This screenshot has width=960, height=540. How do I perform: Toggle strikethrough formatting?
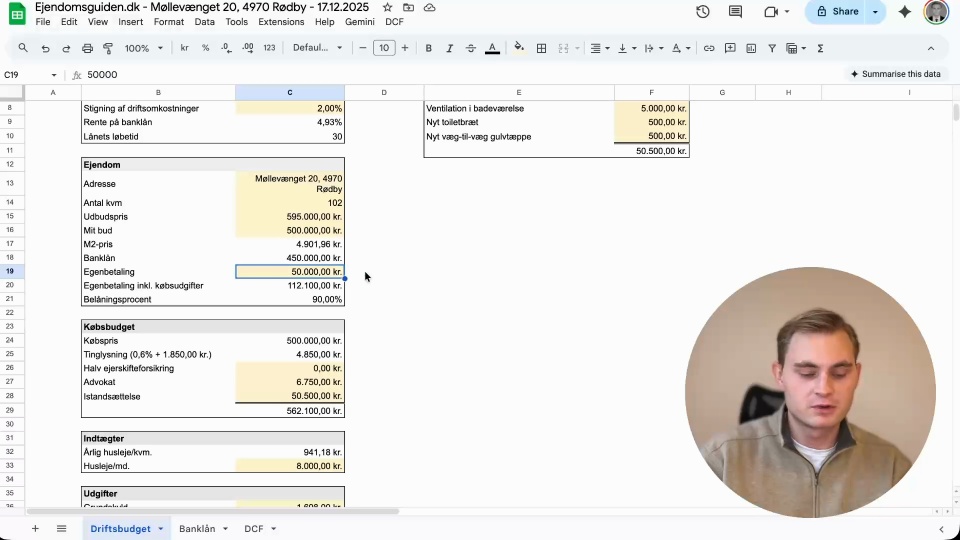pos(471,48)
